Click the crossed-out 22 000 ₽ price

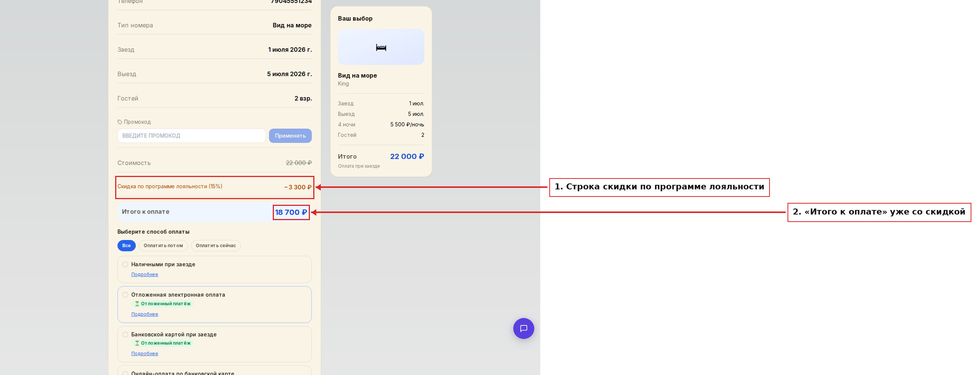(x=299, y=163)
